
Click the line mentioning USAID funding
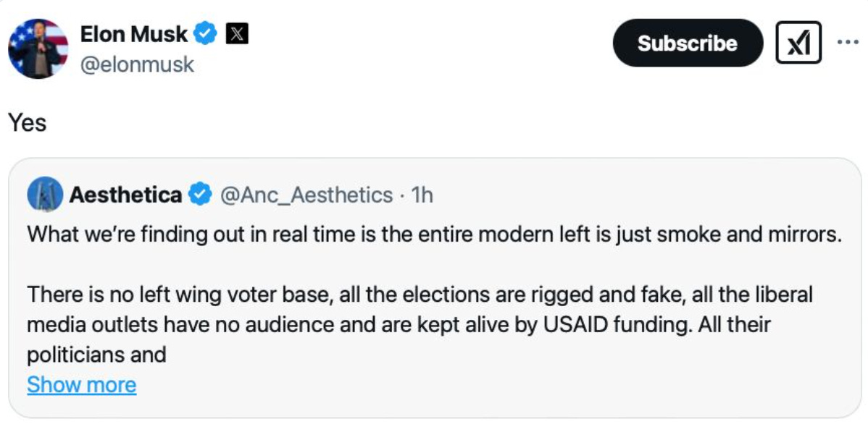point(398,324)
